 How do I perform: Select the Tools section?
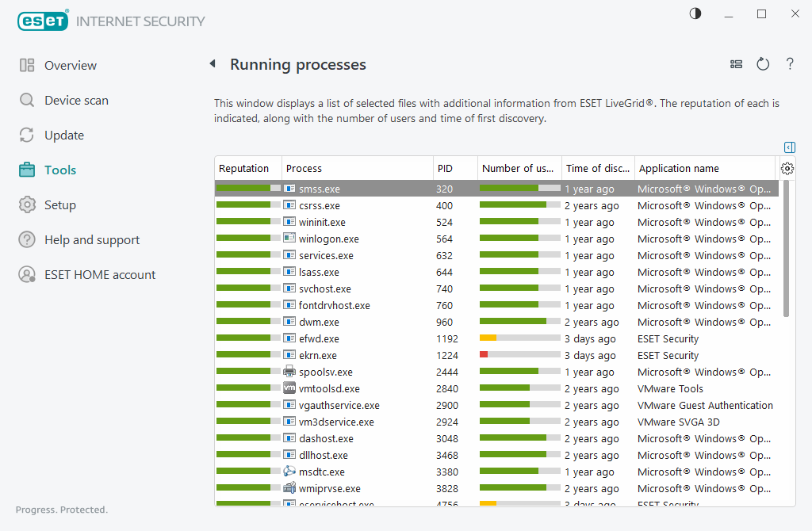60,170
